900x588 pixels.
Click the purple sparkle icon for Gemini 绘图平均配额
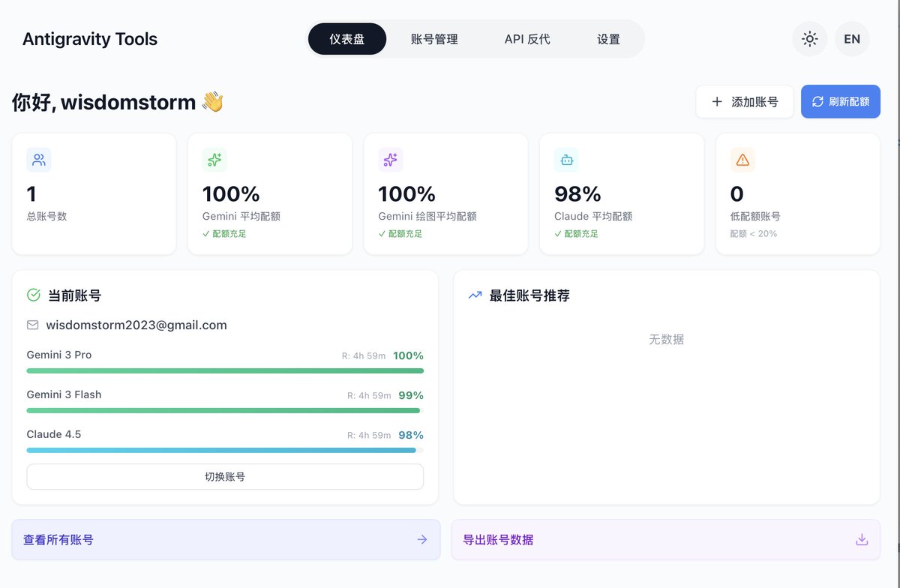[x=391, y=160]
